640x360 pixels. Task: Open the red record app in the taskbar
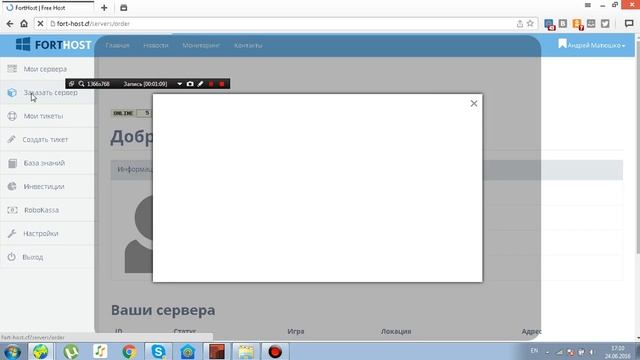[275, 351]
